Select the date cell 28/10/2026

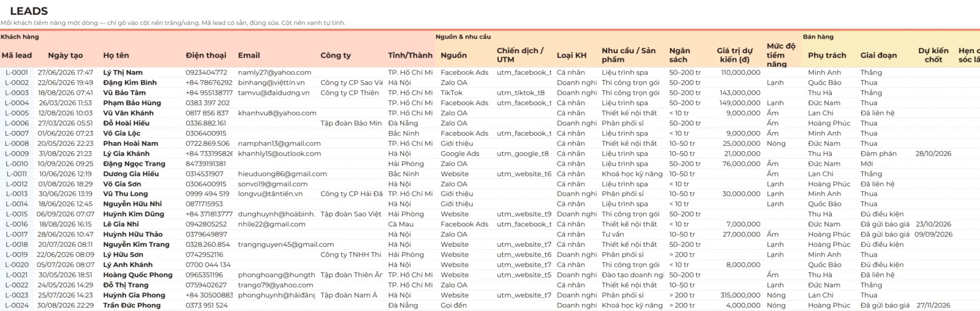click(x=933, y=154)
